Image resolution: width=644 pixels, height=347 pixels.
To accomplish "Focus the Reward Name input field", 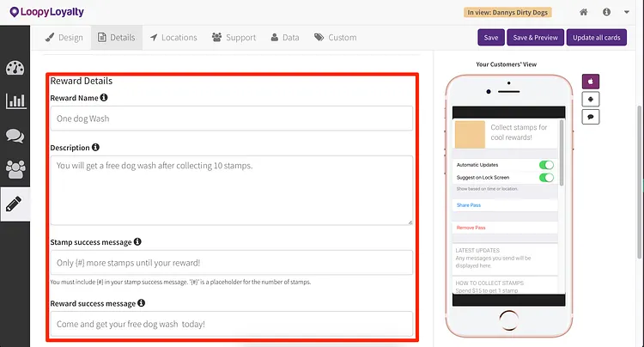I will tap(231, 119).
